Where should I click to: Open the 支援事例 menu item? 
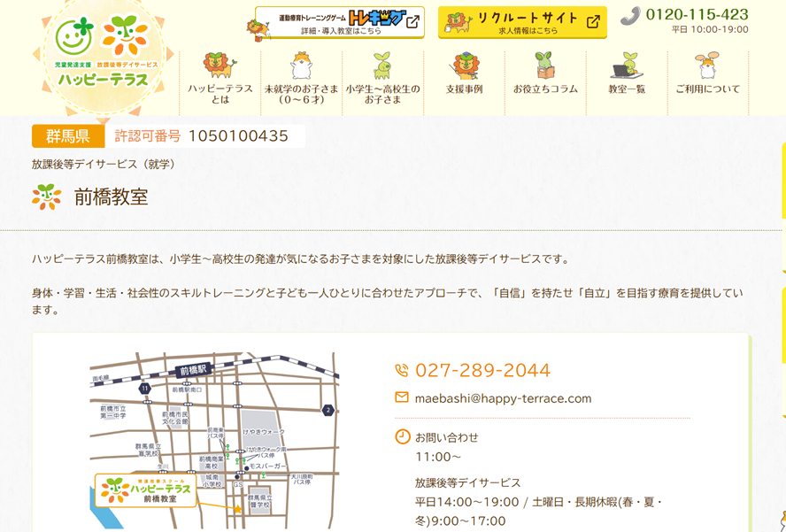(x=464, y=82)
